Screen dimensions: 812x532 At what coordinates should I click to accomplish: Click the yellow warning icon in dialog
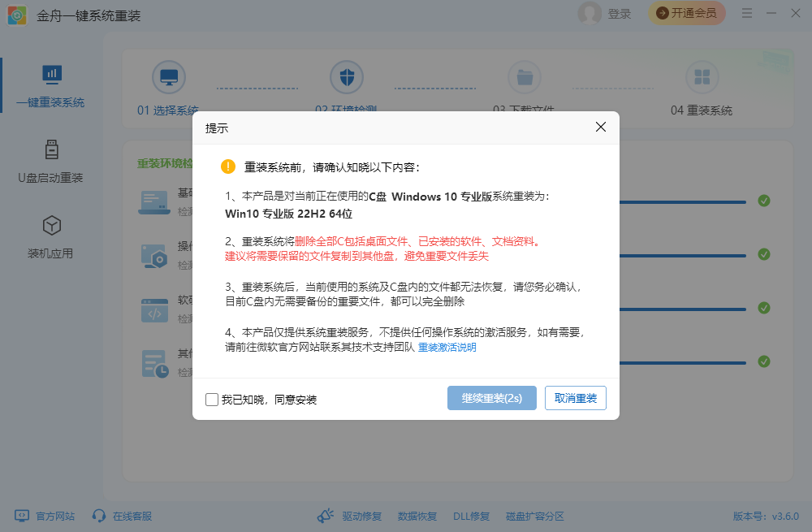coord(228,167)
